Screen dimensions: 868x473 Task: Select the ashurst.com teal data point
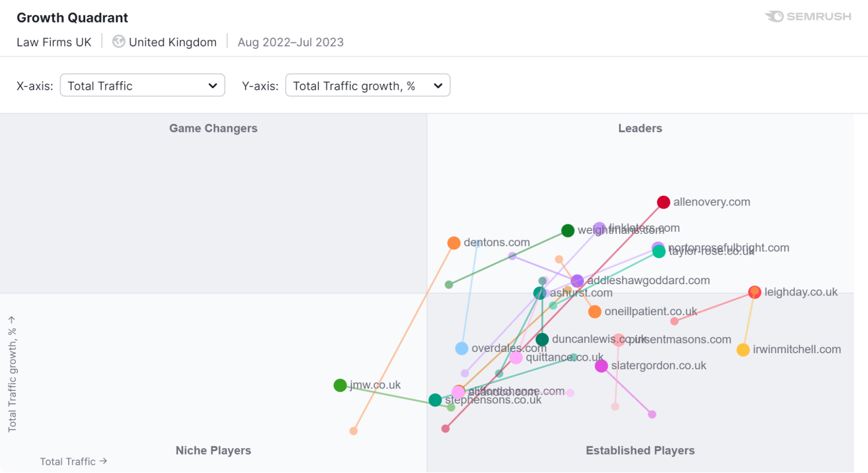point(540,293)
